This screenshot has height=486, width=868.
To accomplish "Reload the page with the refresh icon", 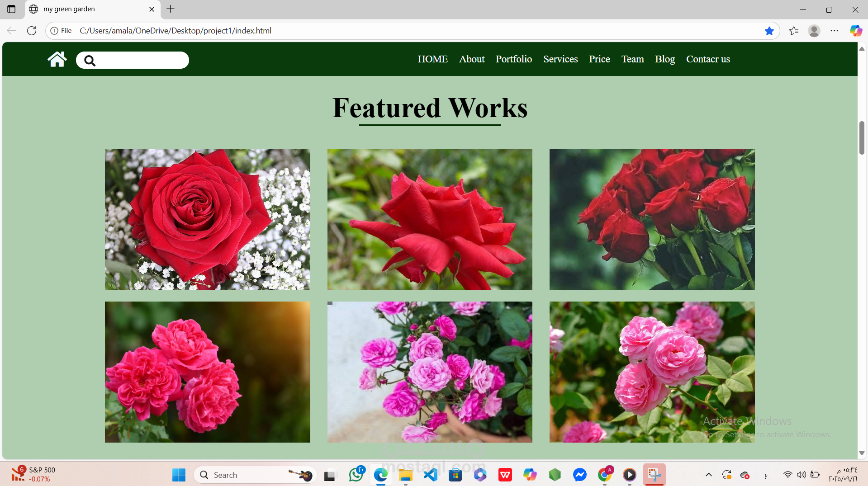I will [32, 31].
